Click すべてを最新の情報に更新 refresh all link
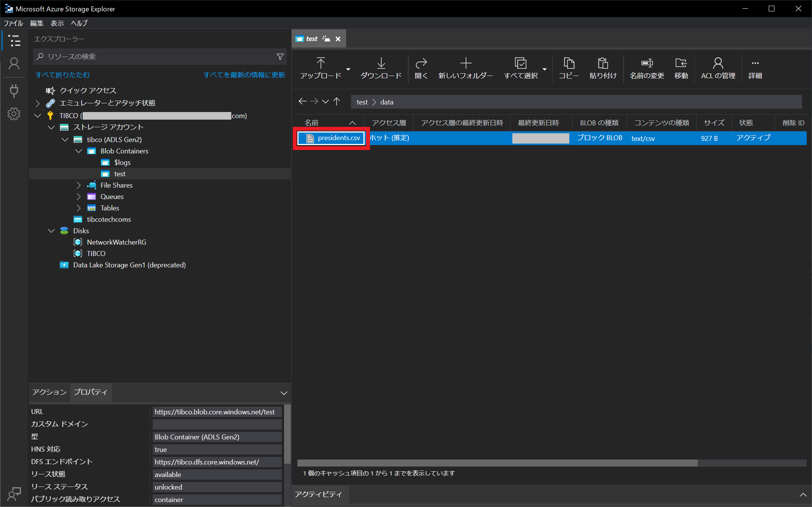The height and width of the screenshot is (507, 812). (244, 75)
